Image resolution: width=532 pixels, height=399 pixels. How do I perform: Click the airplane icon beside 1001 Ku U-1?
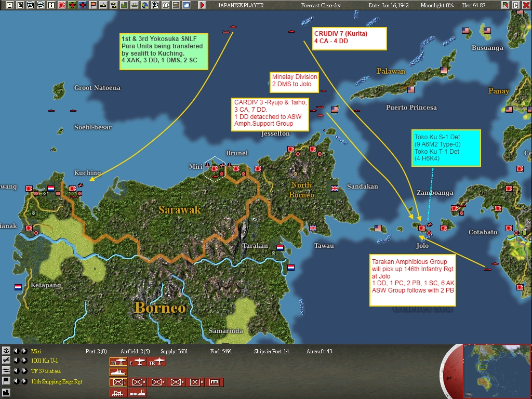coord(6,361)
